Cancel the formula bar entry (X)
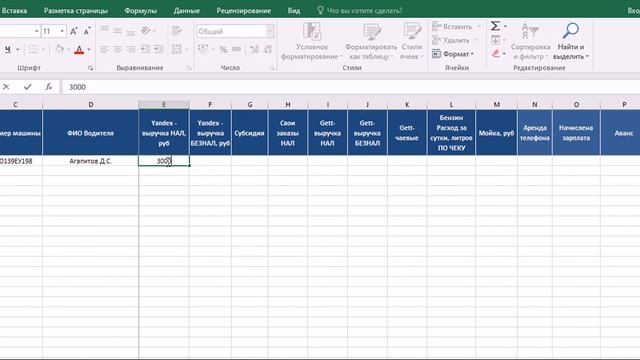The height and width of the screenshot is (360, 640). (6, 87)
